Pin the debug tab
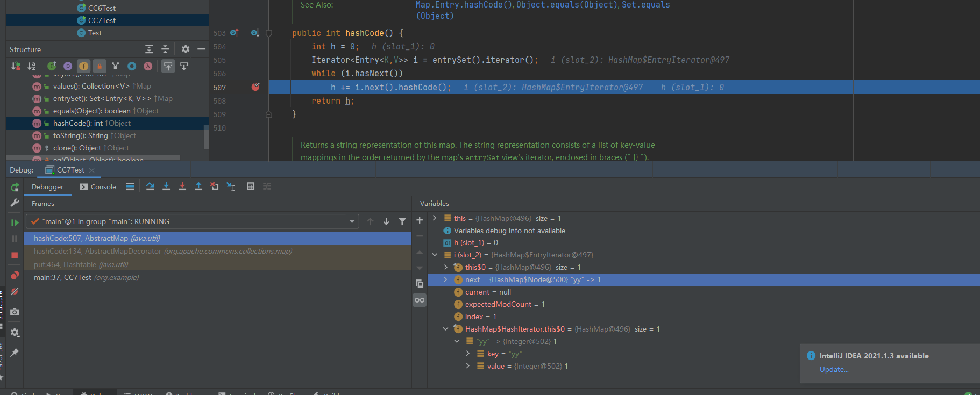The height and width of the screenshot is (395, 980). click(x=15, y=353)
